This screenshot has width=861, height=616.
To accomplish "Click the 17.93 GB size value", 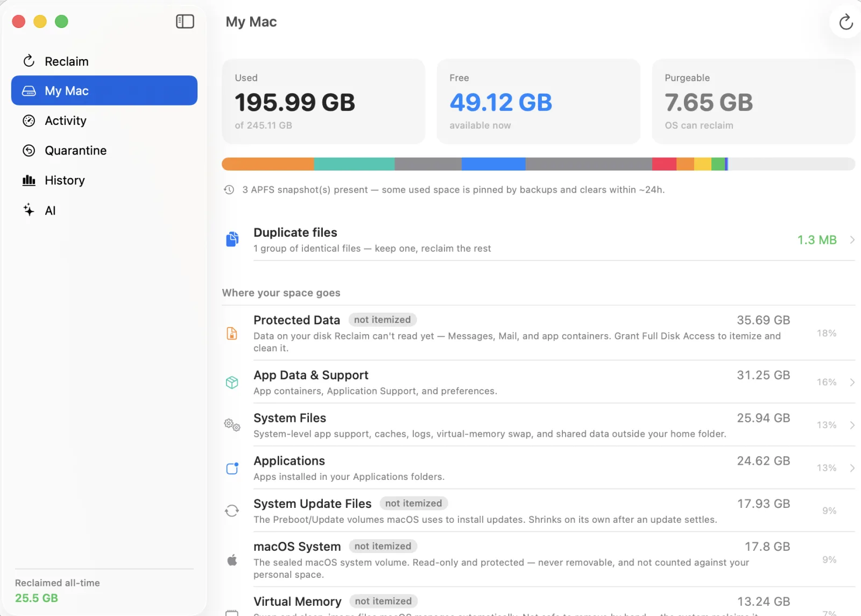I will (763, 504).
